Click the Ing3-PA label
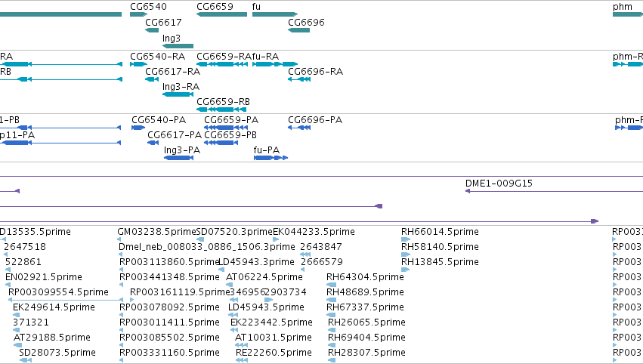Screen dimensions: 643x364 click(182, 150)
